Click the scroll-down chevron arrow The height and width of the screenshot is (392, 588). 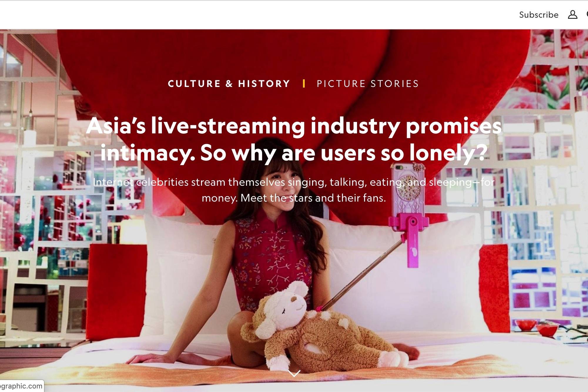click(x=294, y=373)
